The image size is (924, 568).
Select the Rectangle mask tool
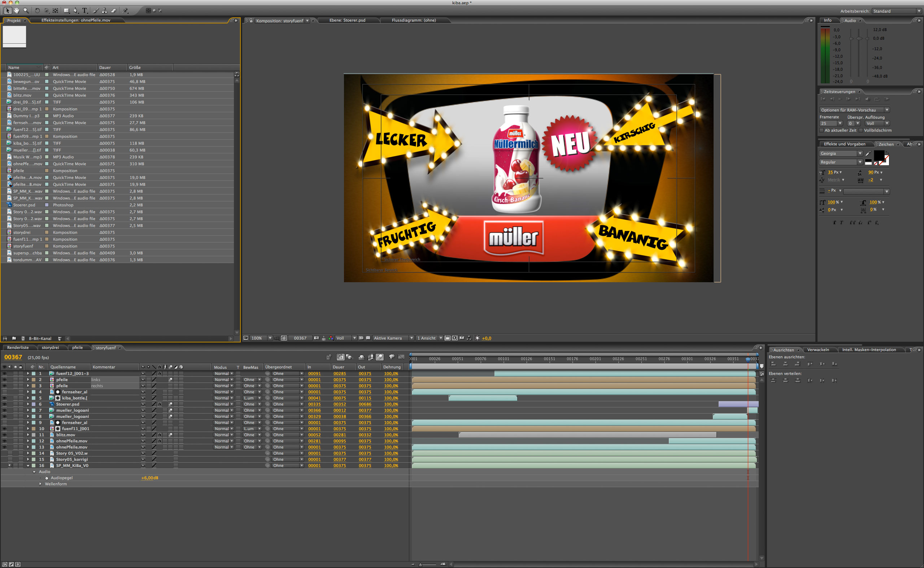[66, 10]
